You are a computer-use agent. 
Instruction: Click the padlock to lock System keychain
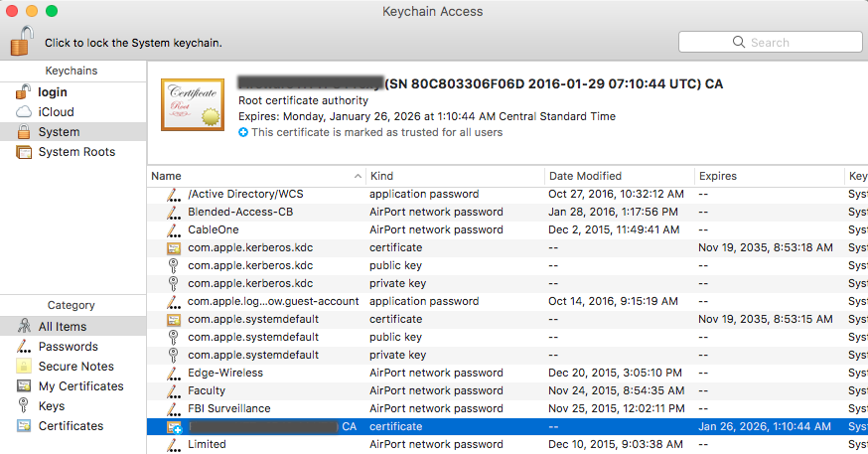click(22, 41)
